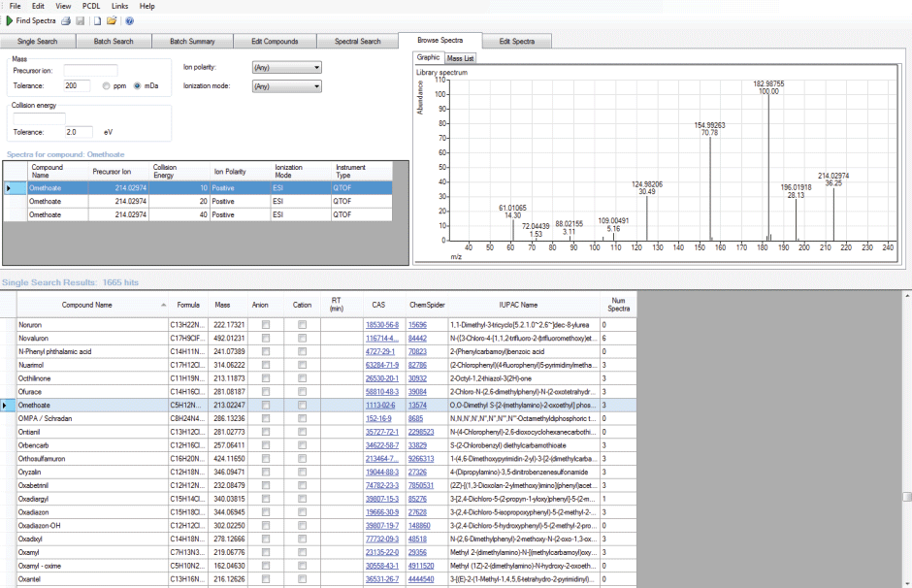Tick the Cation checkbox for Omethoate
The height and width of the screenshot is (588, 912).
(x=302, y=405)
